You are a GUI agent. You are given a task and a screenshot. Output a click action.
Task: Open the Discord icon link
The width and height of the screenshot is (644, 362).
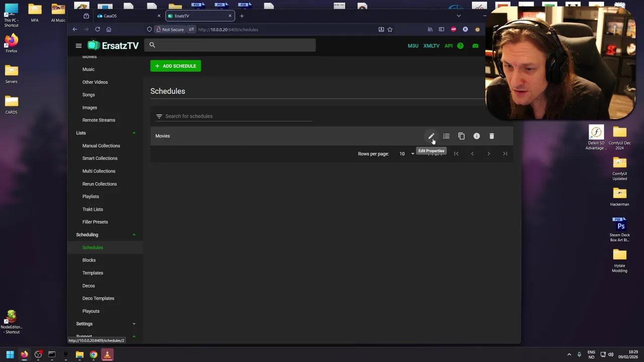tap(475, 46)
